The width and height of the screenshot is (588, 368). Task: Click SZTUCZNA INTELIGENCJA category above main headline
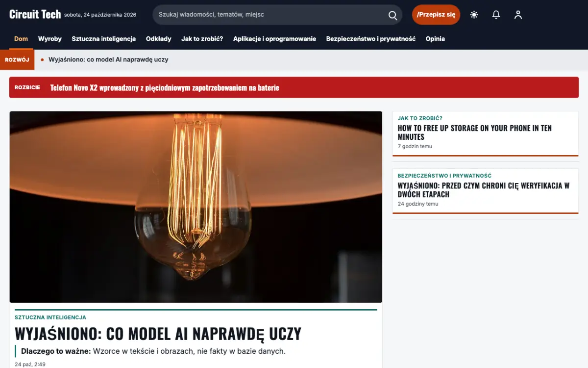50,317
